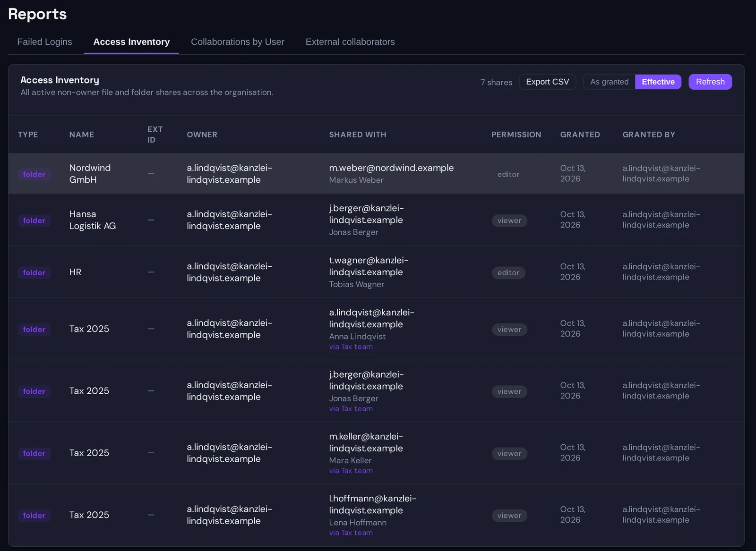Switch the view to As granted

pos(609,82)
